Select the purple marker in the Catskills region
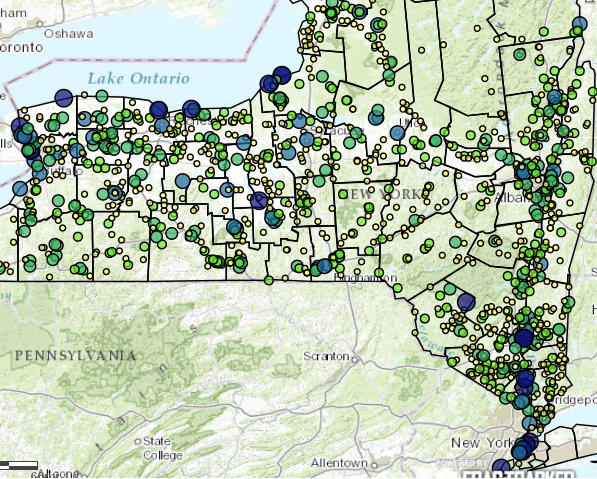 (x=466, y=302)
